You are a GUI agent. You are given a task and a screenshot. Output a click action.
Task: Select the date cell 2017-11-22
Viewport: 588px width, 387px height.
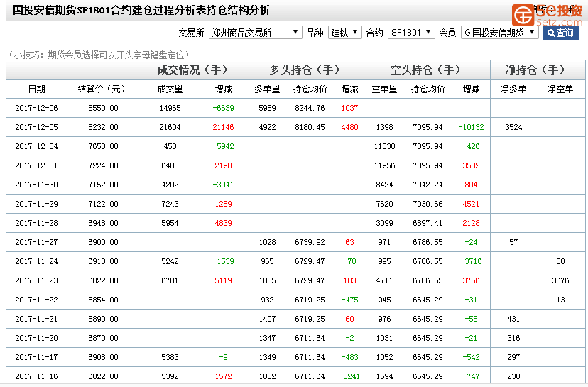pyautogui.click(x=36, y=300)
